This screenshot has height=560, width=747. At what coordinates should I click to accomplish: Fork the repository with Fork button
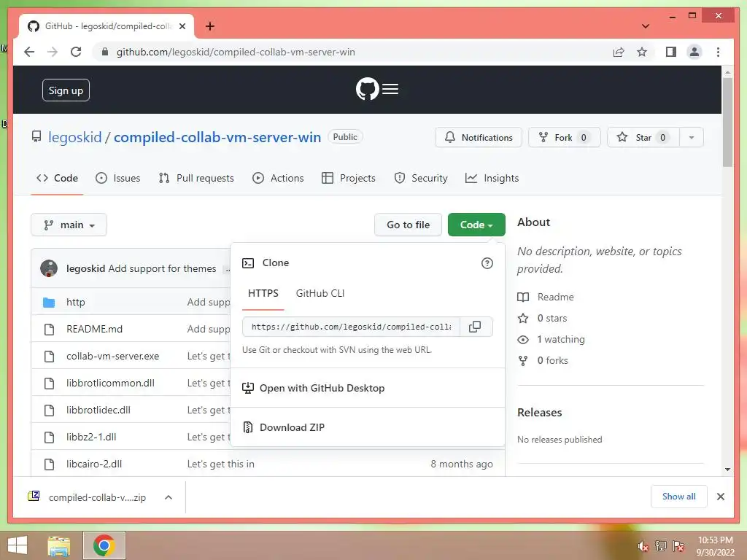[564, 138]
